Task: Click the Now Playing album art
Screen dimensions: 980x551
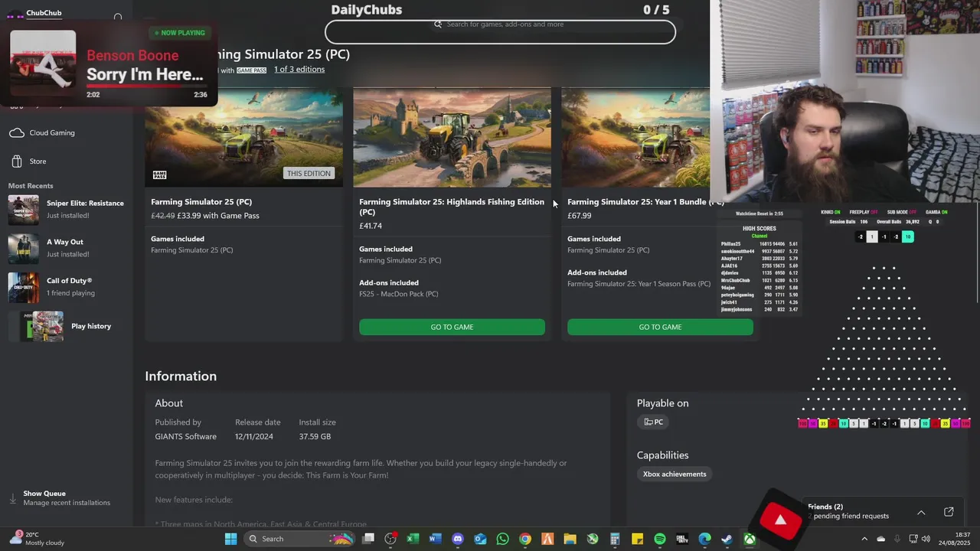Action: tap(43, 63)
